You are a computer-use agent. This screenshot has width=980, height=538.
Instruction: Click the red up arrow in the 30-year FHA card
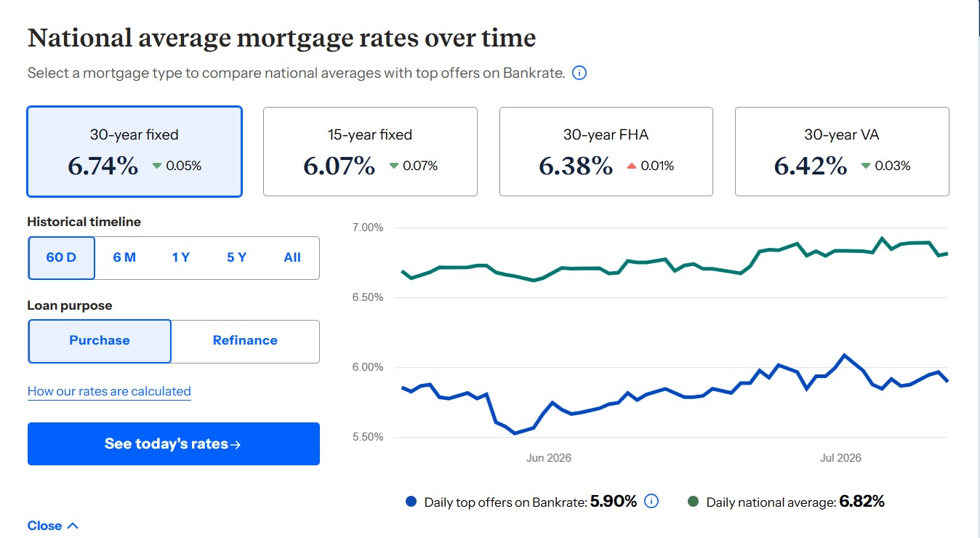tap(631, 166)
